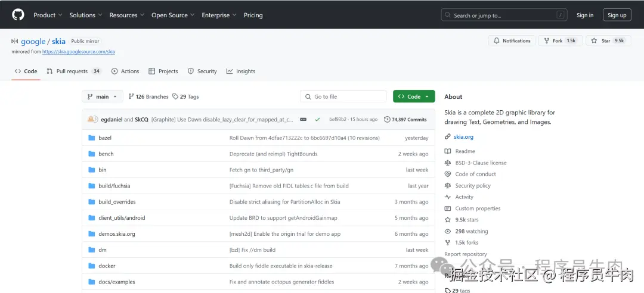The image size is (644, 293).
Task: View the 126 Branches link
Action: point(148,97)
